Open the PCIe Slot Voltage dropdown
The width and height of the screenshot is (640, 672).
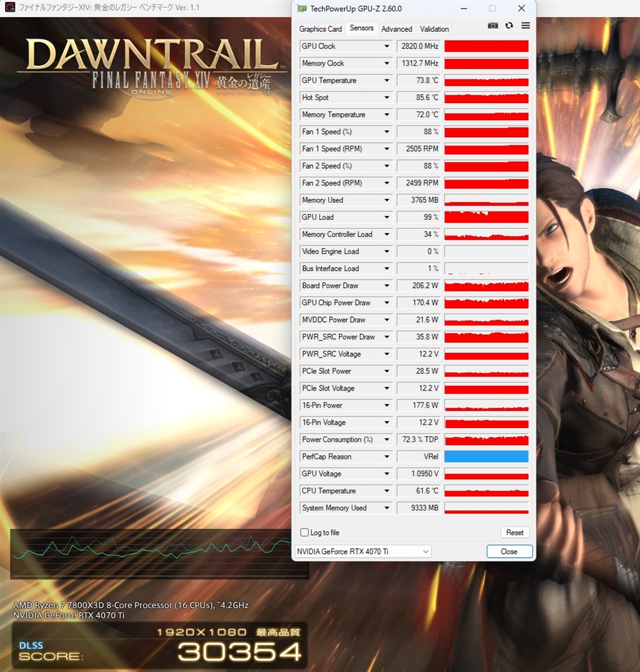pyautogui.click(x=387, y=388)
